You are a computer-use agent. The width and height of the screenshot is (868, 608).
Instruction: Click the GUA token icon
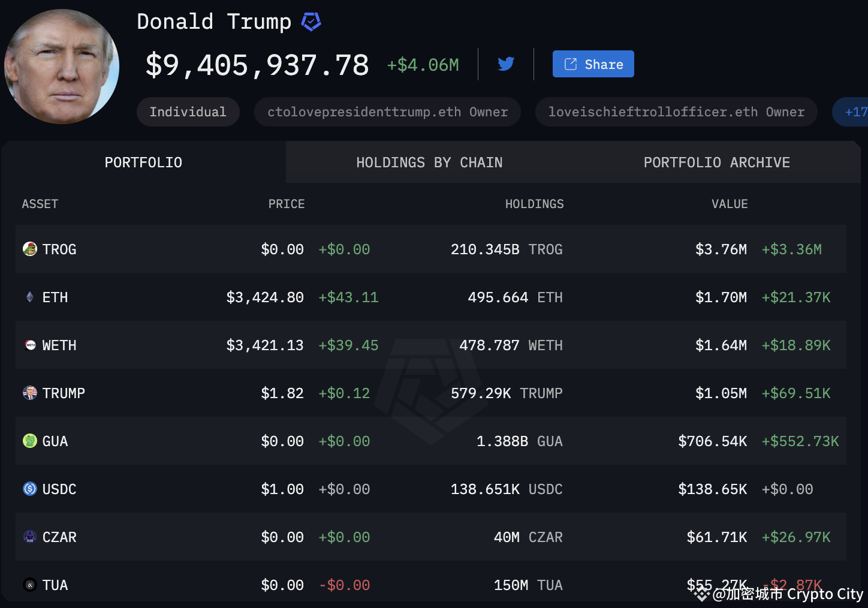click(30, 441)
